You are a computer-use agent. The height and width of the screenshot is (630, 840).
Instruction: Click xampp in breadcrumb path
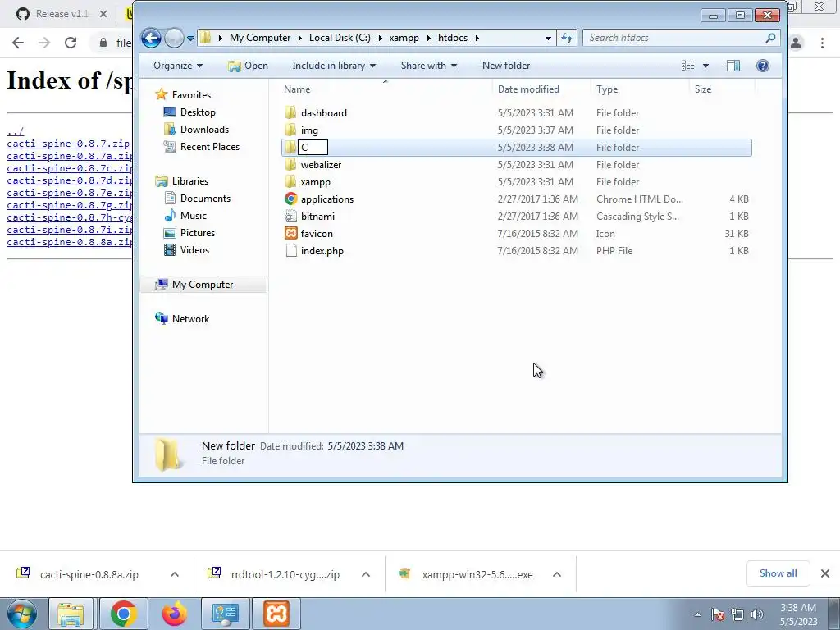point(404,38)
